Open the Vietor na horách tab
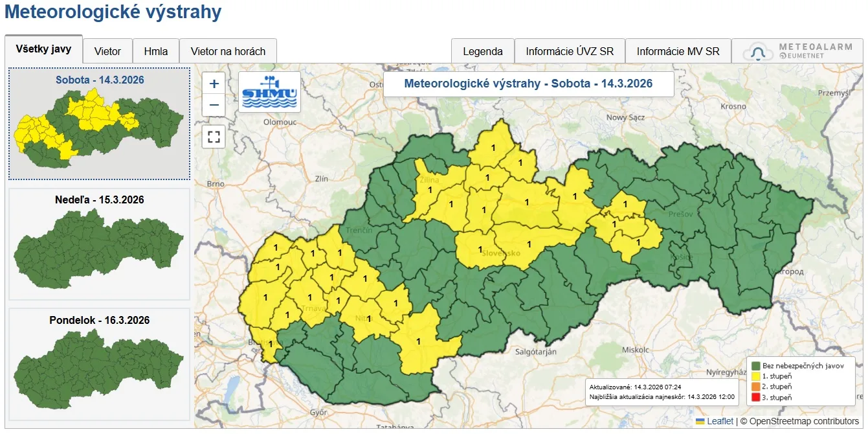Viewport: 868px width, 434px height. click(228, 51)
